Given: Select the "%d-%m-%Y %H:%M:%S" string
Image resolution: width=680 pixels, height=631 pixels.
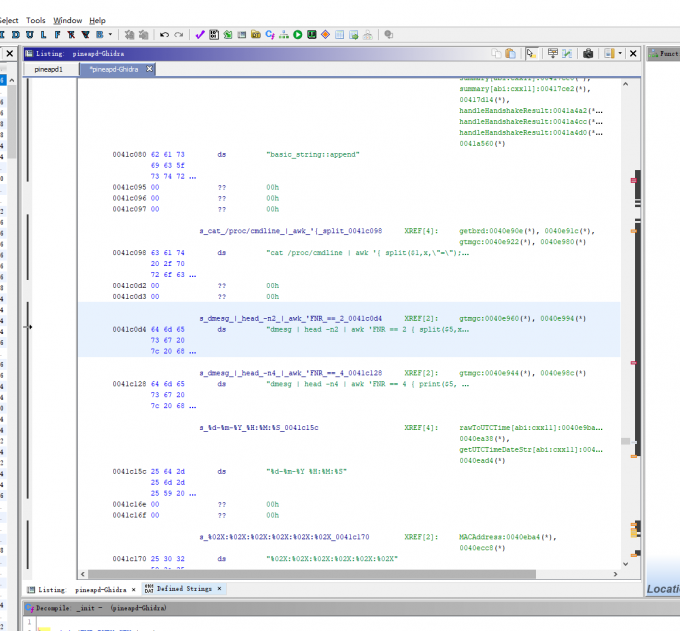Looking at the screenshot, I should [x=307, y=471].
